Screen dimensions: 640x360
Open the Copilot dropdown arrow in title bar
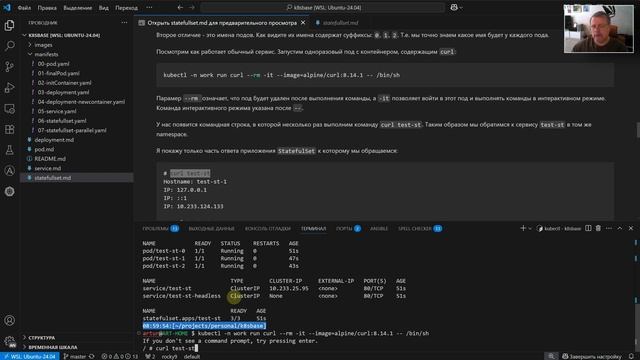[461, 8]
